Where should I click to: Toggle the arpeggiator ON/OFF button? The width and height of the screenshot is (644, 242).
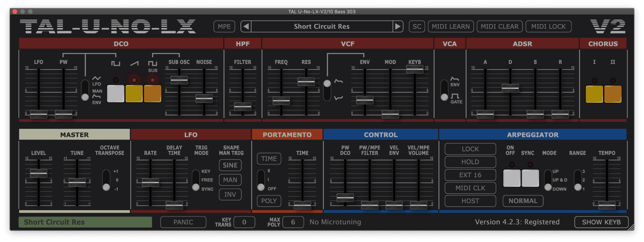[512, 178]
